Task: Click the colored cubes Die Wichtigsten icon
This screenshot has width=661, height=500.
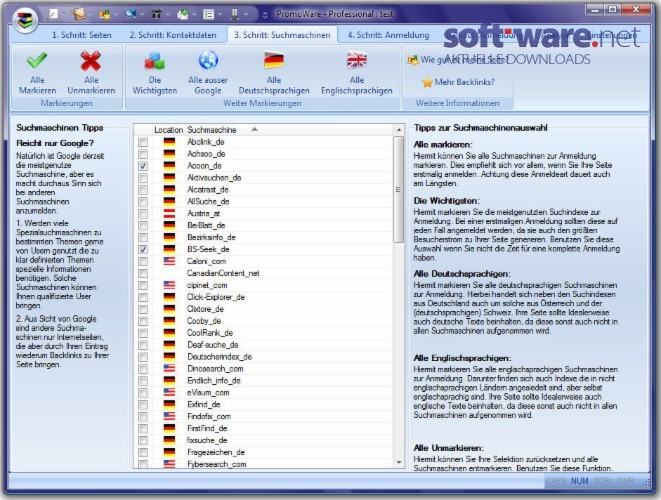Action: (x=155, y=61)
